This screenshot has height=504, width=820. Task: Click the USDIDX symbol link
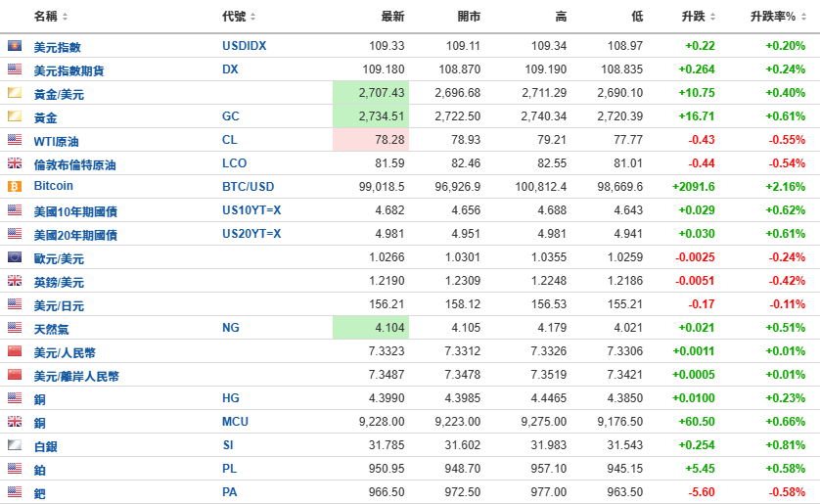click(x=244, y=46)
